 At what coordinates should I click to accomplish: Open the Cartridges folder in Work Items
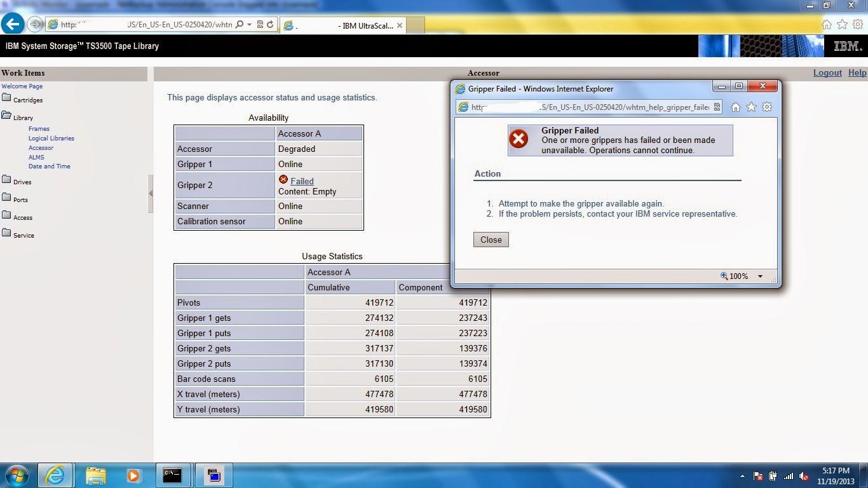27,99
